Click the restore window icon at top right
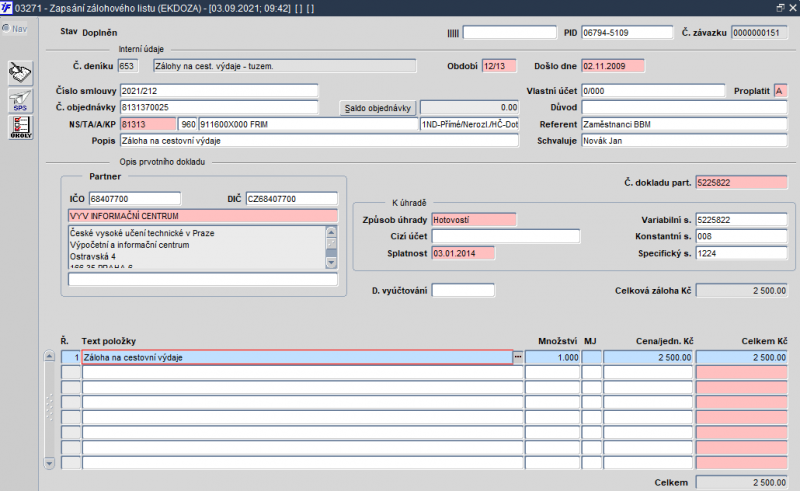The image size is (800, 491). 779,7
